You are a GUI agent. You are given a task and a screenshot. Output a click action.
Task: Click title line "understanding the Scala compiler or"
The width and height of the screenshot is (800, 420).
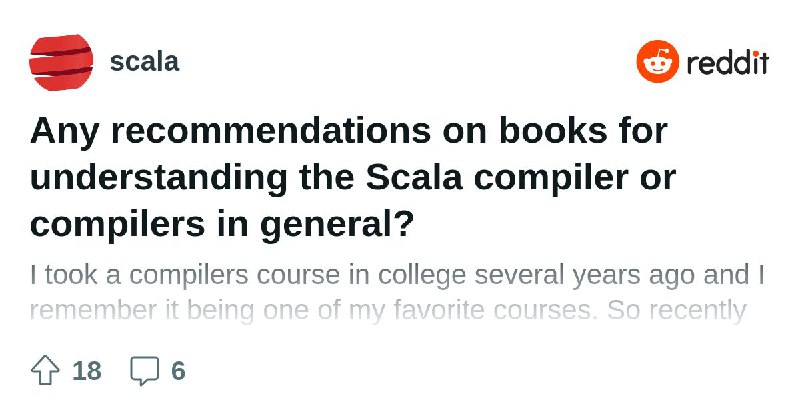[353, 178]
